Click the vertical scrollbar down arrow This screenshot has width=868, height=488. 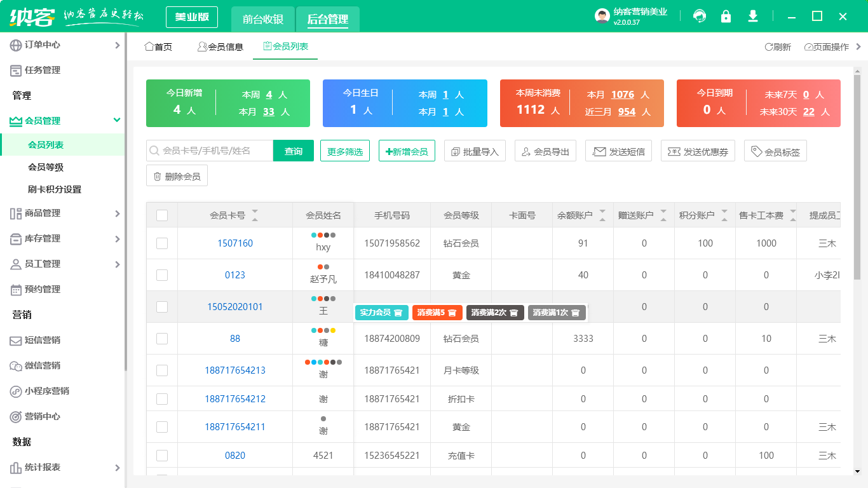[857, 471]
